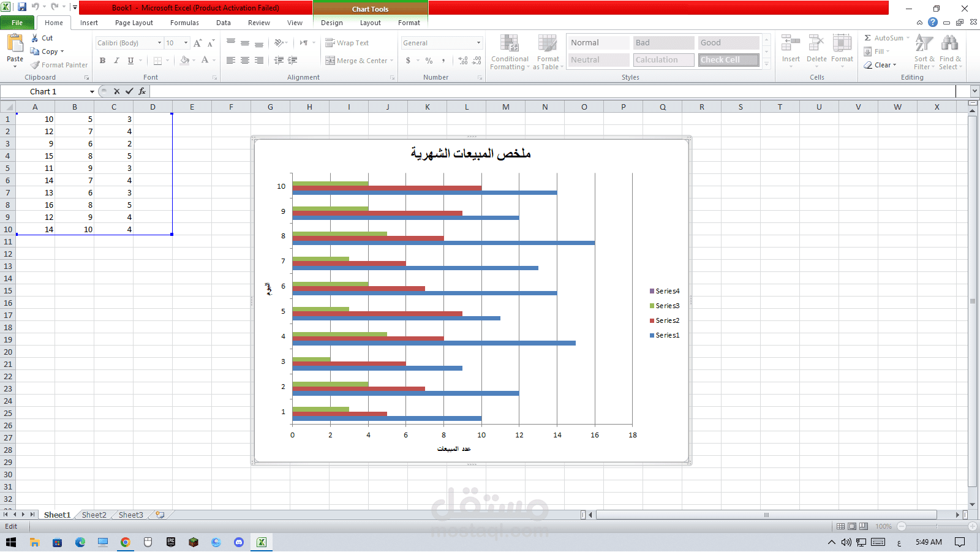This screenshot has width=980, height=552.
Task: Switch to the Formulas tab
Action: click(x=184, y=23)
